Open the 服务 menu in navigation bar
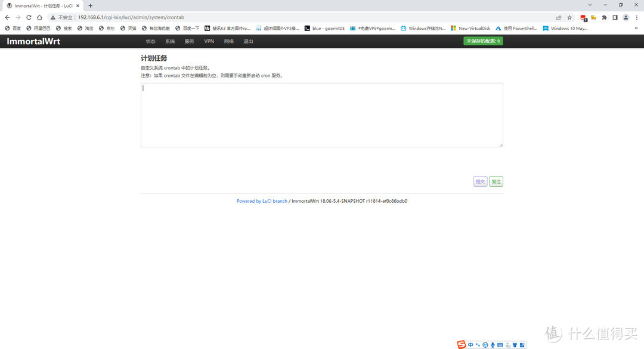The width and height of the screenshot is (644, 349). (189, 41)
